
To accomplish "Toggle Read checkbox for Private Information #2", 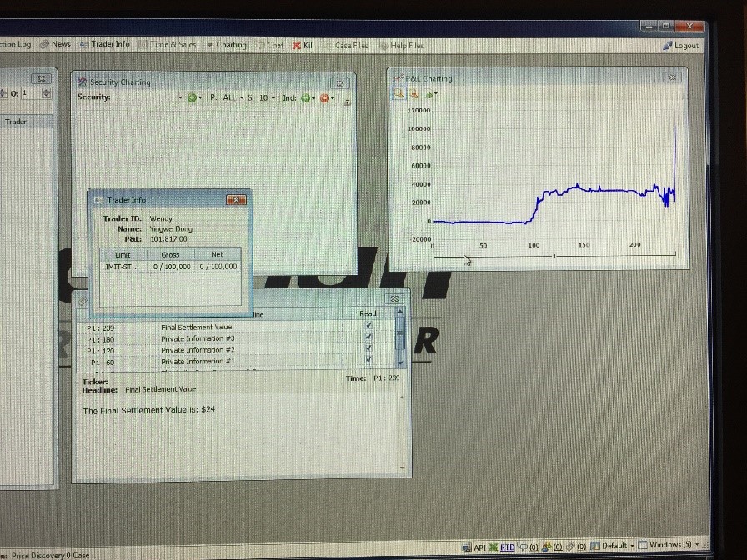I will pyautogui.click(x=368, y=350).
